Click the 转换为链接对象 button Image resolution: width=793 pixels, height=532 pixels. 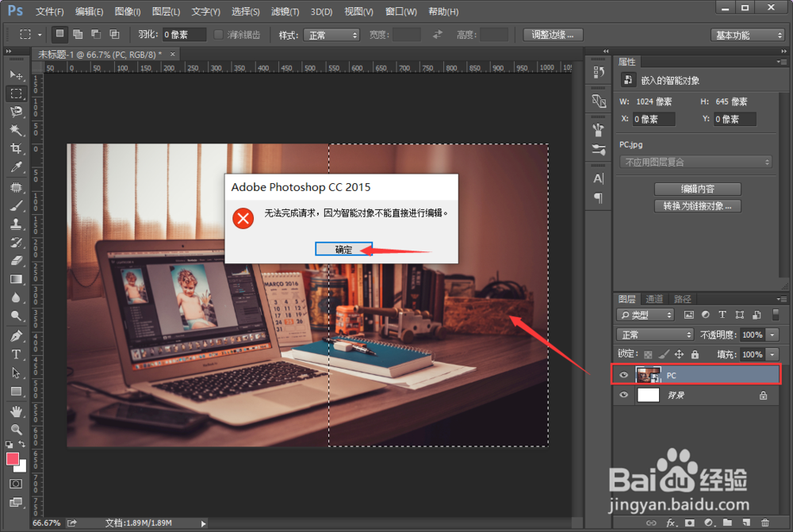697,206
